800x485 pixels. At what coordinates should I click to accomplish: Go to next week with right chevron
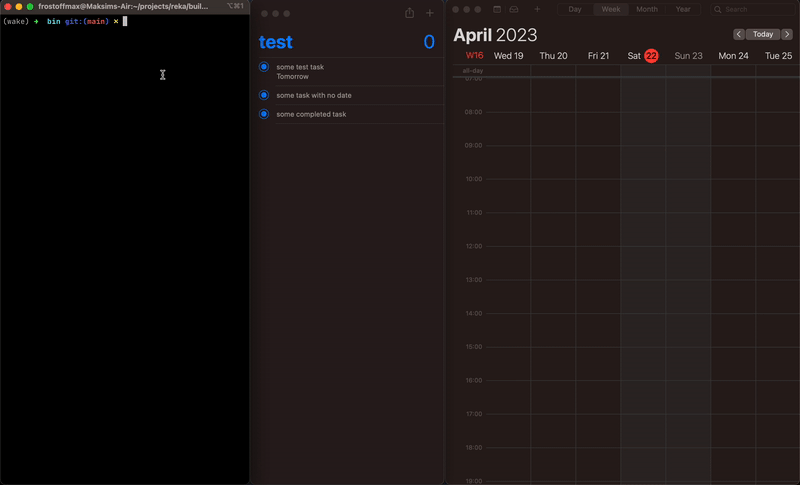pyautogui.click(x=787, y=34)
